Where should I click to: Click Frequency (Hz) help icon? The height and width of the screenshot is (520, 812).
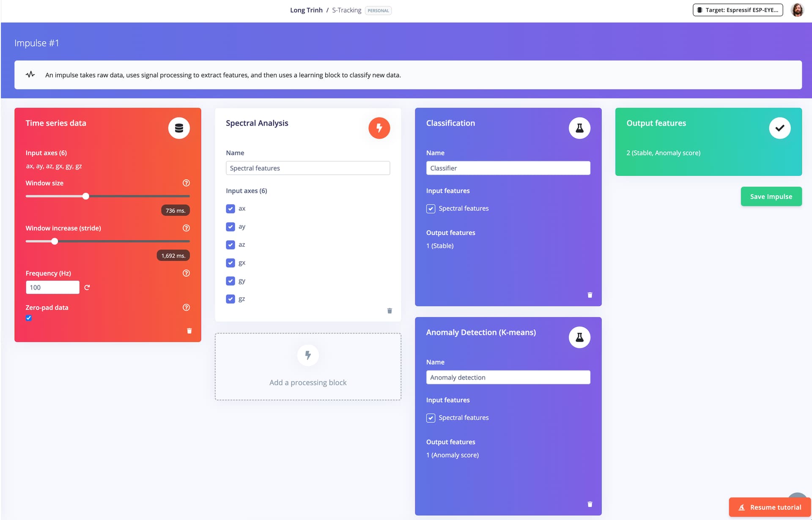coord(186,274)
